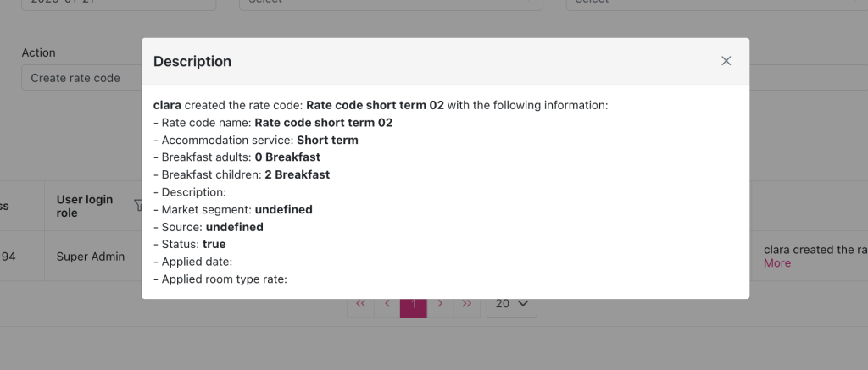Open the More link in the description column
868x370 pixels.
[x=776, y=263]
